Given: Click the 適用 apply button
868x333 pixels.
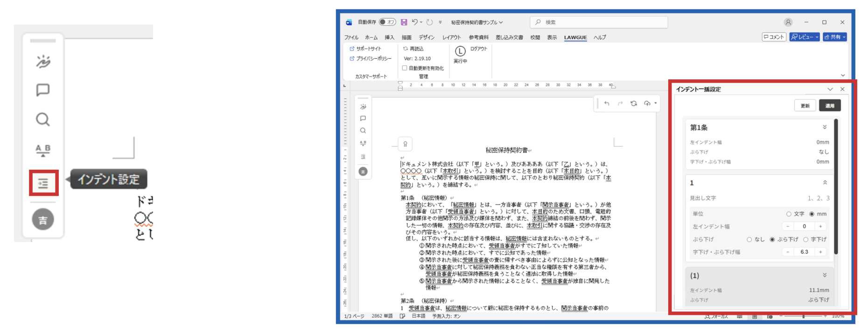Looking at the screenshot, I should [x=829, y=106].
